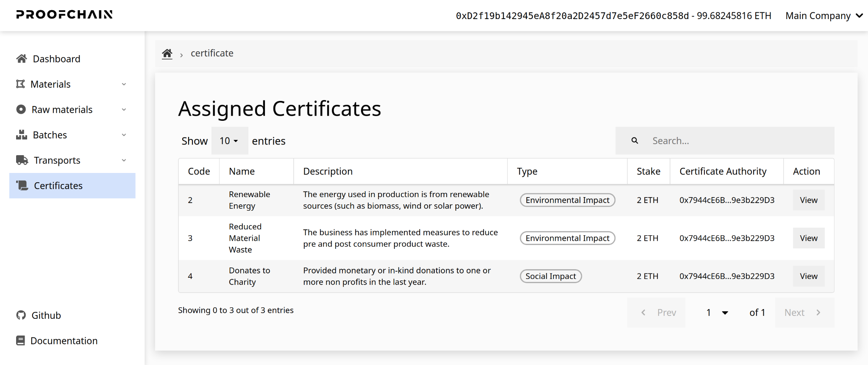This screenshot has width=868, height=365.
Task: Sort by the Stake column header
Action: [648, 171]
